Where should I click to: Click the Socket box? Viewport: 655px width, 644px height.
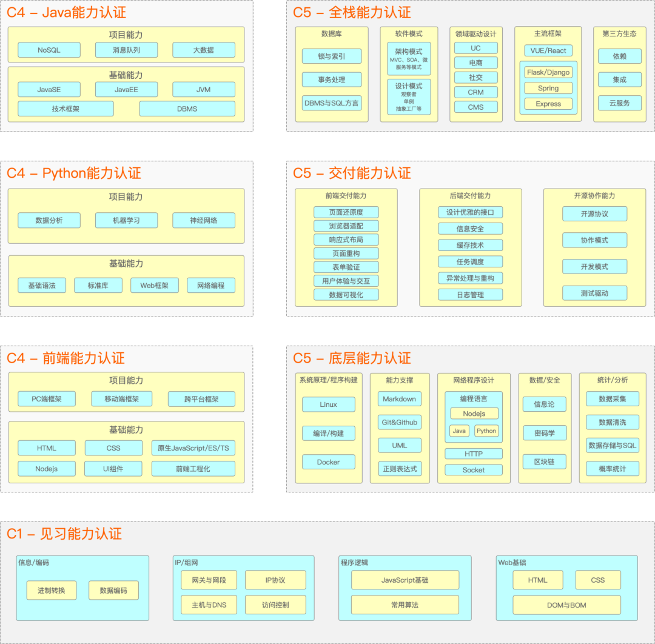[474, 470]
